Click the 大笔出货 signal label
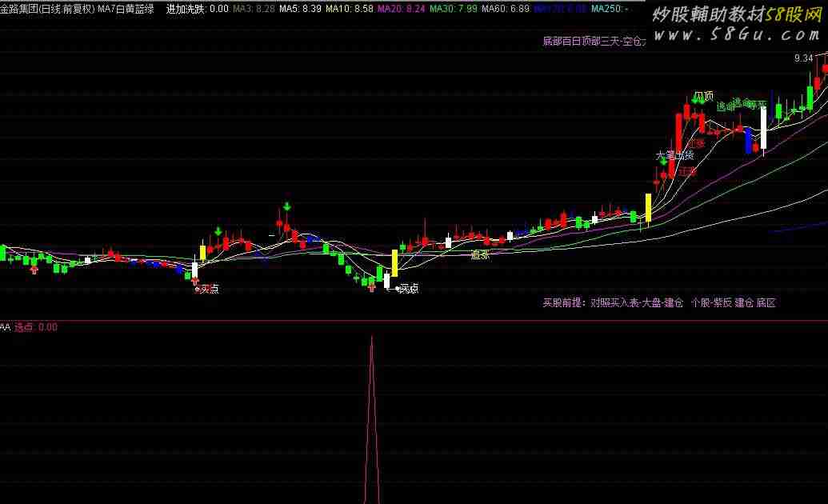This screenshot has height=504, width=828. pyautogui.click(x=674, y=155)
